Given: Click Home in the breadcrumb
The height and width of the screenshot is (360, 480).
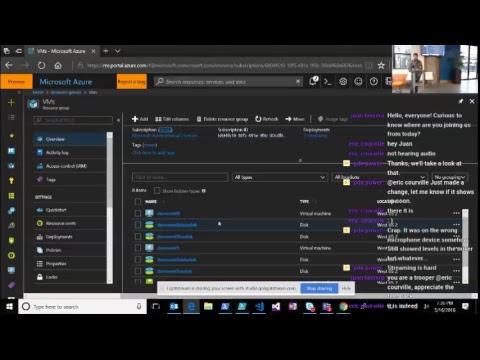Looking at the screenshot, I should click(x=38, y=92).
